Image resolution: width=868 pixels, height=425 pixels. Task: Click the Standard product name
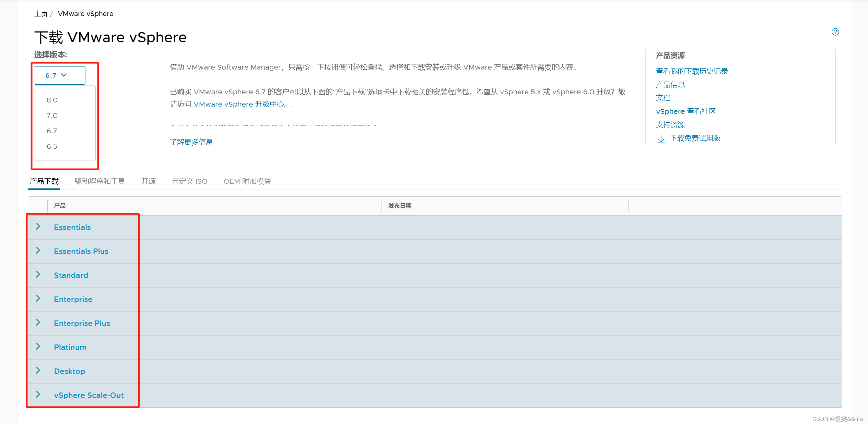[x=71, y=275]
